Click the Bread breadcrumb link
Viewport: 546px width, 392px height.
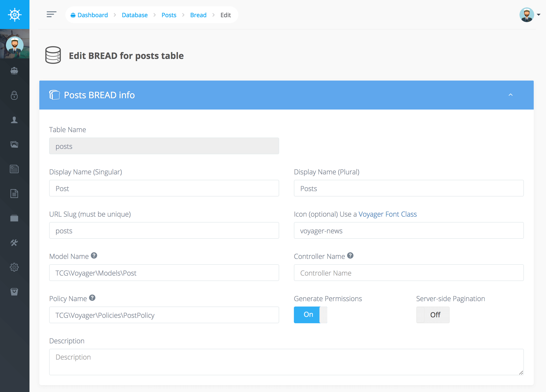tap(198, 15)
